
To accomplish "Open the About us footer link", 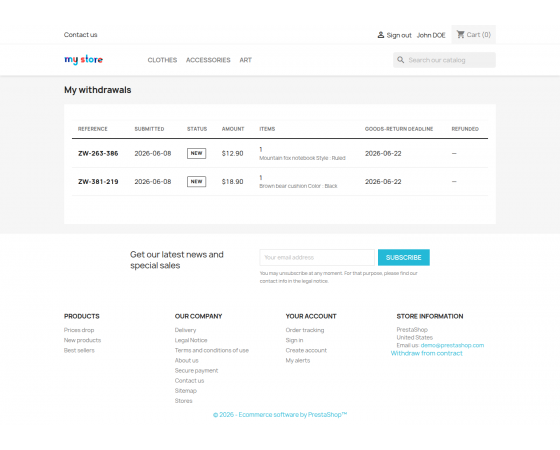I will point(186,360).
